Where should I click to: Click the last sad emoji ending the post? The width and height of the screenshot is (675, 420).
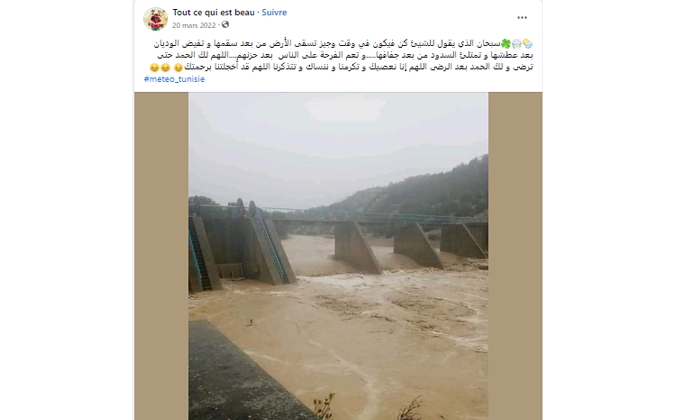[154, 68]
